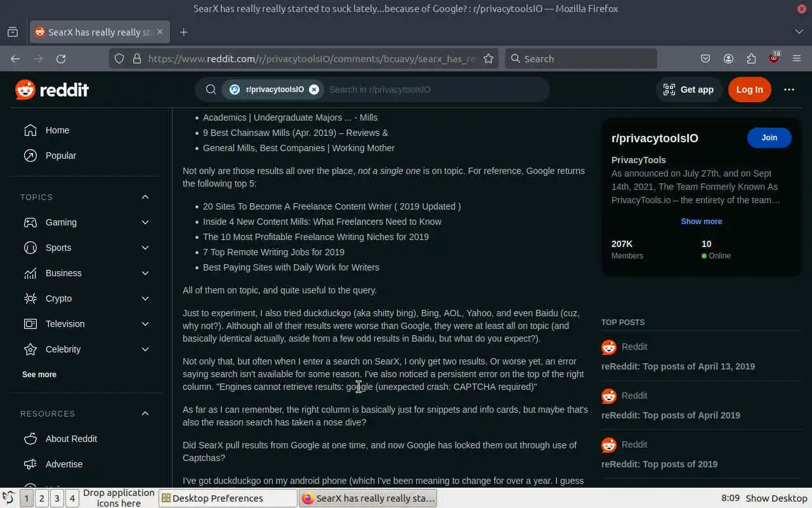Open the Firefox hamburger menu
The height and width of the screenshot is (508, 812).
pyautogui.click(x=797, y=58)
